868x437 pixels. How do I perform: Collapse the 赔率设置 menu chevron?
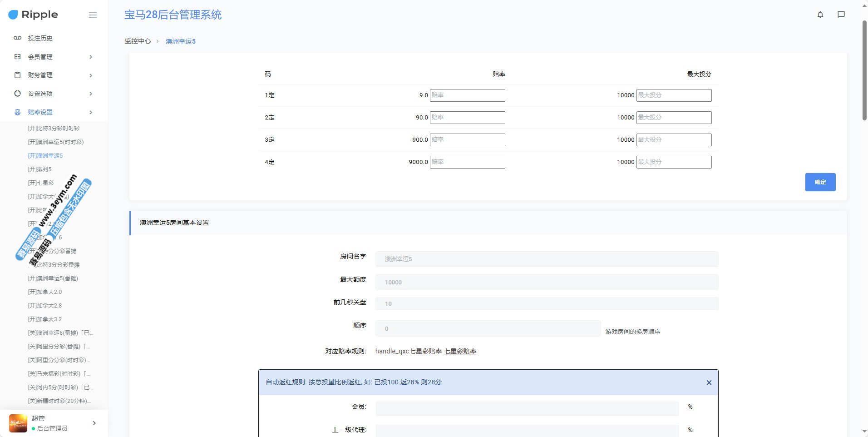pos(91,112)
